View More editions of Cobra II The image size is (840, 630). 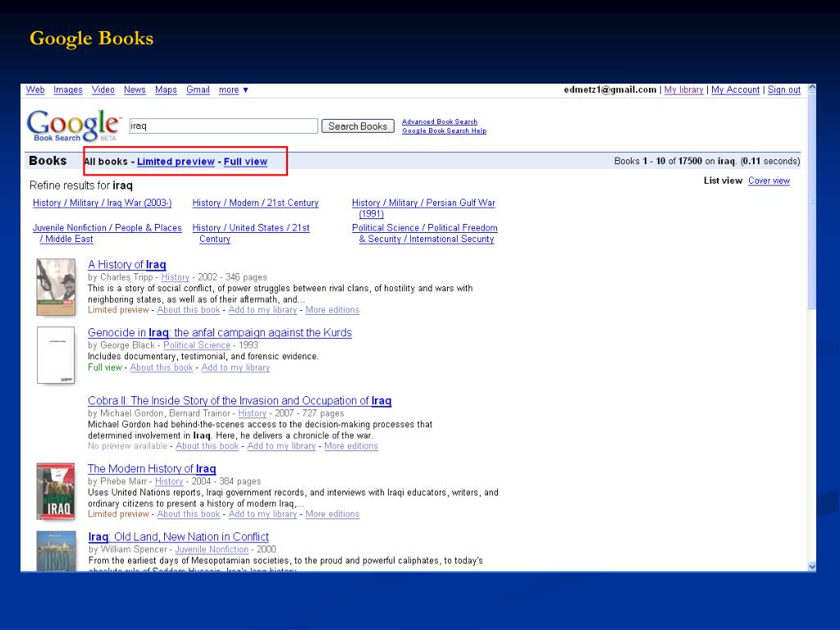[351, 446]
